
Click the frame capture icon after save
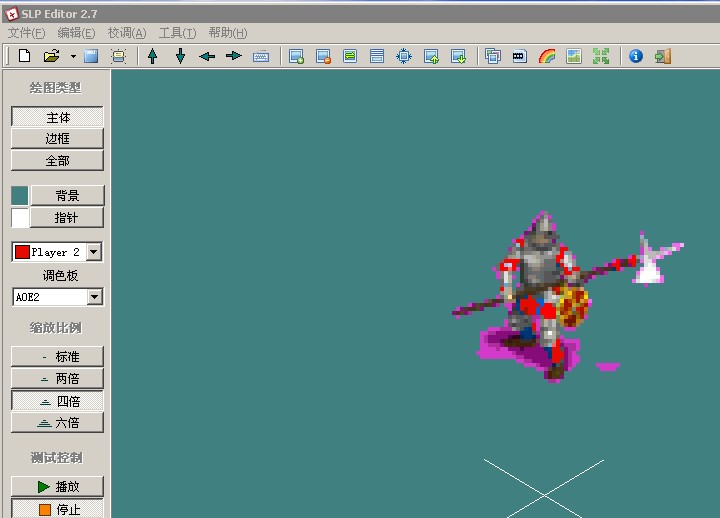tap(118, 56)
